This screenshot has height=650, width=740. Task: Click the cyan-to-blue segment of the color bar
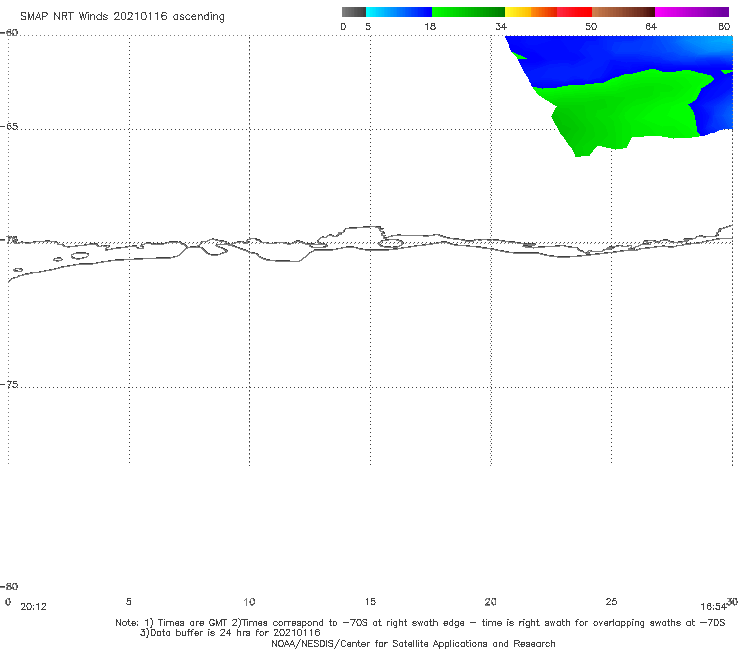click(x=399, y=12)
